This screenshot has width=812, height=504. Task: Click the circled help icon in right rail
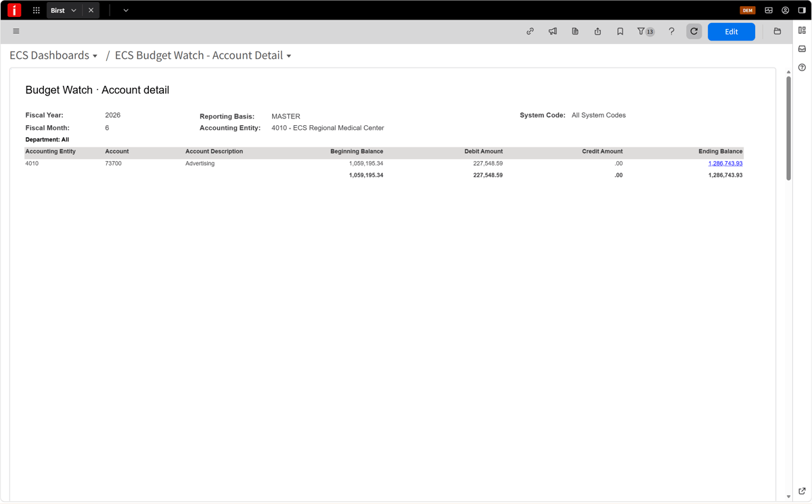[802, 68]
